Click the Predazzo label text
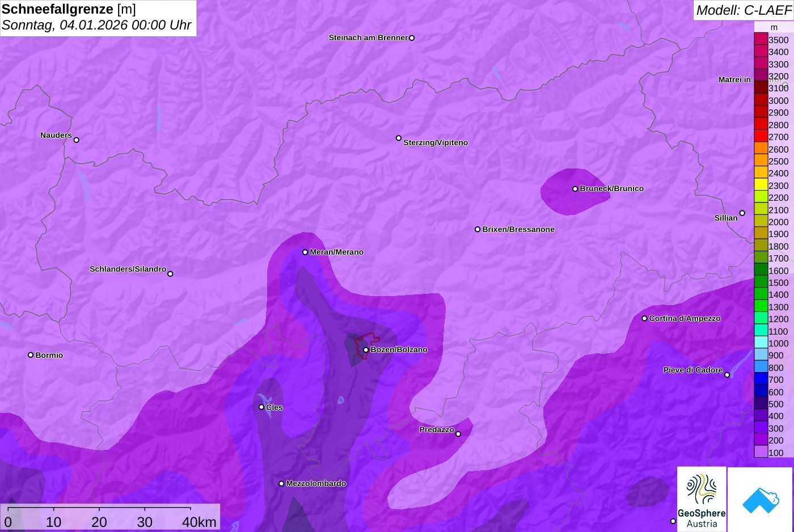Screen dimensions: 794x532 coord(437,430)
